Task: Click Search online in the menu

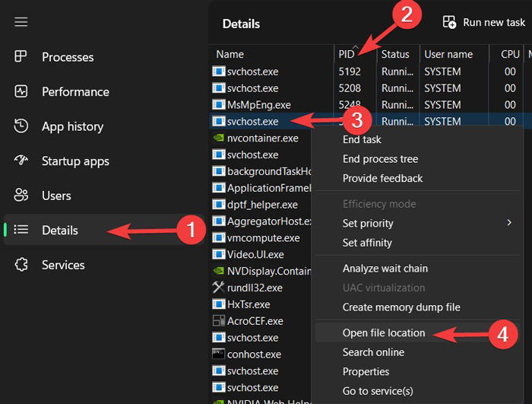Action: (x=373, y=352)
